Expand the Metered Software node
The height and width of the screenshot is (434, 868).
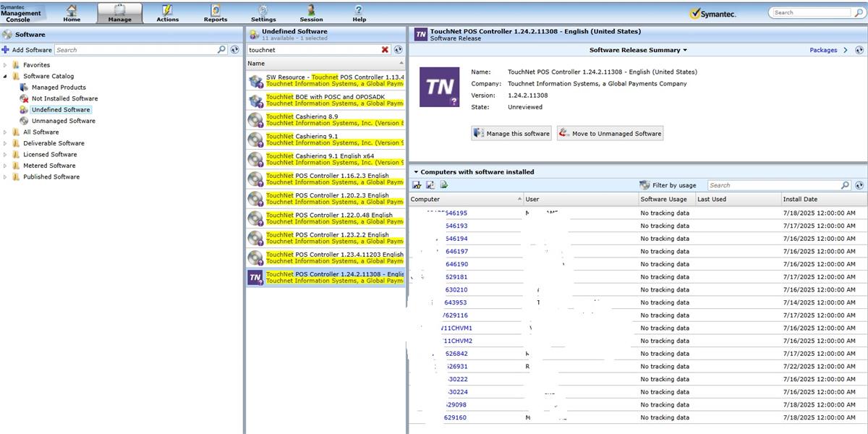click(x=5, y=166)
